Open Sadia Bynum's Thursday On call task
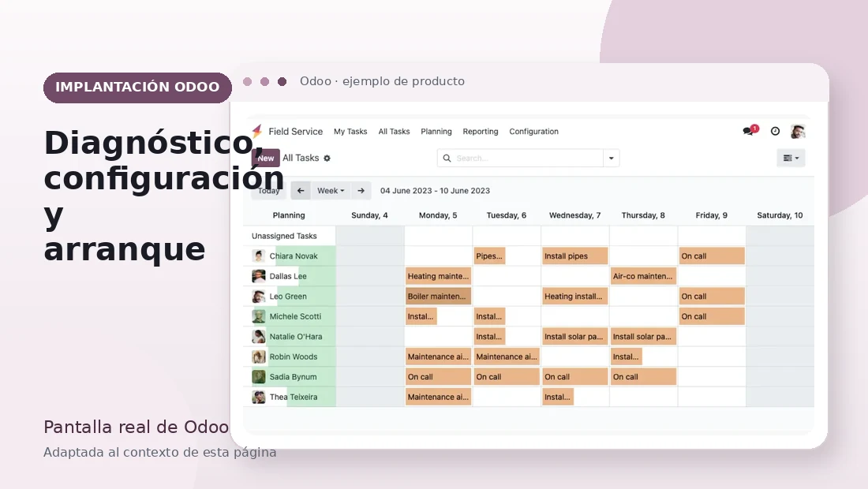 pos(643,377)
